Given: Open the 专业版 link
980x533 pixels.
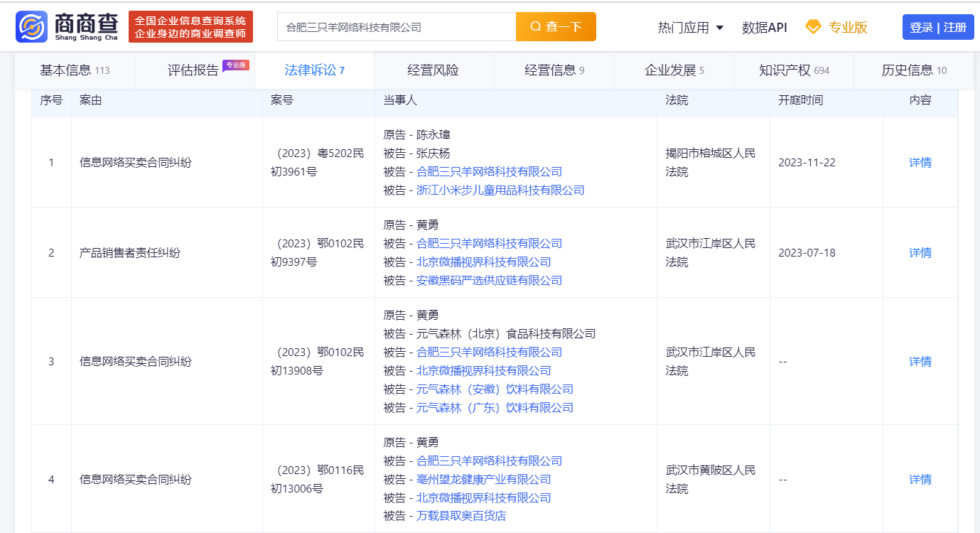Looking at the screenshot, I should pyautogui.click(x=848, y=28).
